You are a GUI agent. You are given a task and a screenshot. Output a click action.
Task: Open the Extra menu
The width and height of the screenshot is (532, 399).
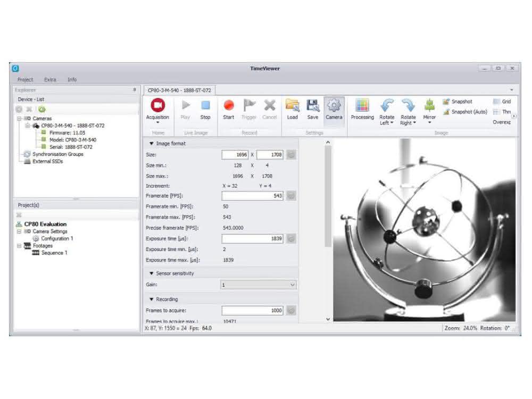pos(50,79)
